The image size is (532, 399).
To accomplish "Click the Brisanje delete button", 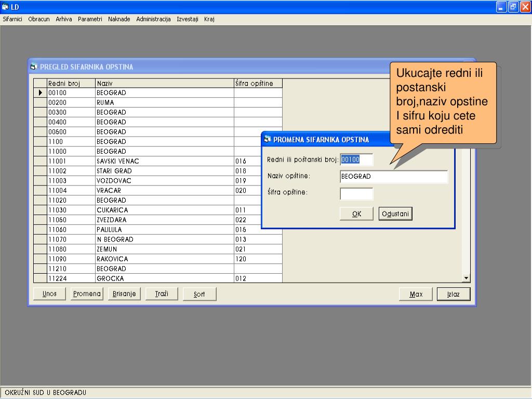I will click(124, 294).
